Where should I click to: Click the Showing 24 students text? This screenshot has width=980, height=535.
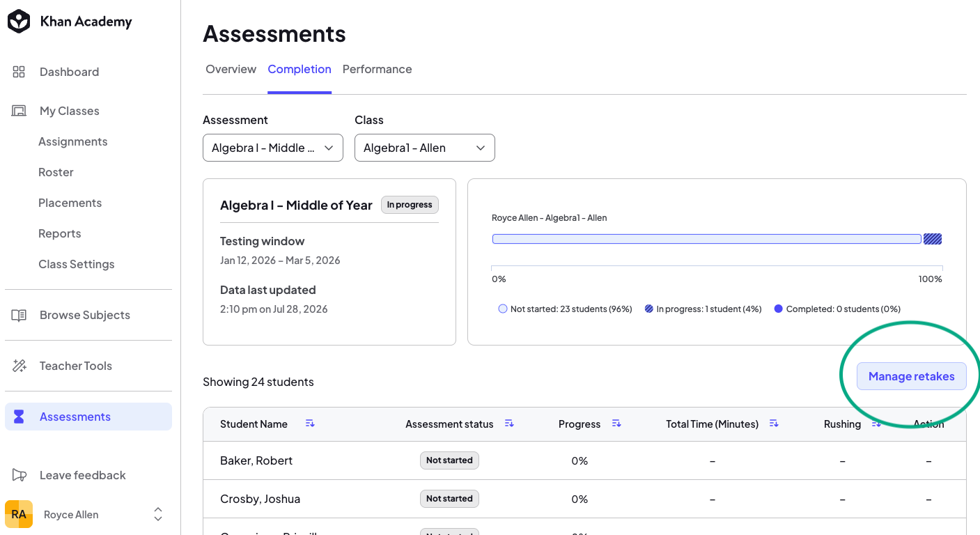coord(258,382)
